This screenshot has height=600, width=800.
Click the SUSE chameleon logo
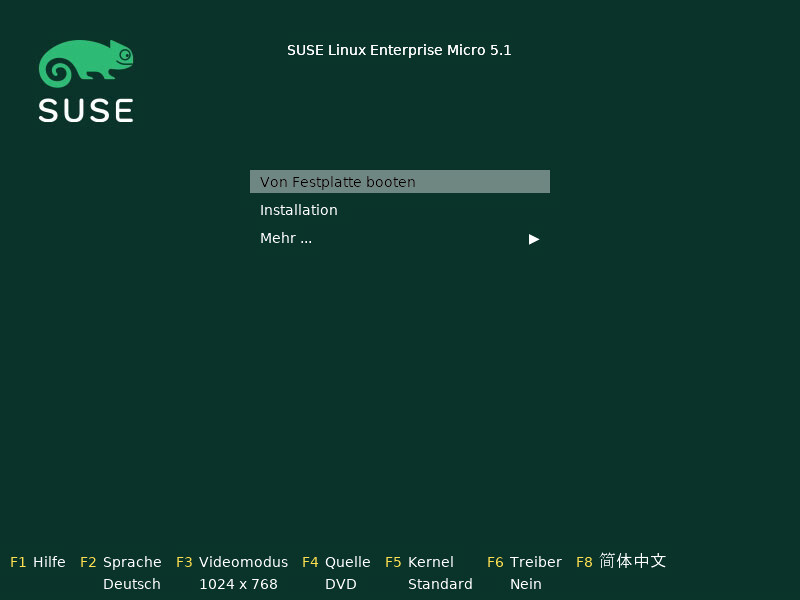(x=85, y=63)
